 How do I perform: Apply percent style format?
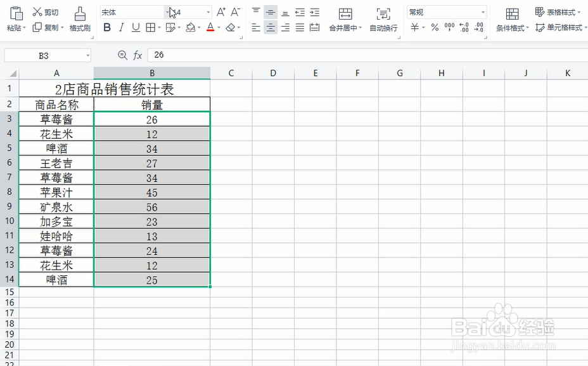coord(435,27)
